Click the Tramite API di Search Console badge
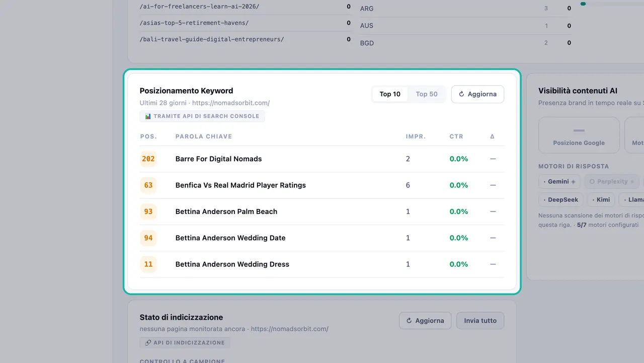The image size is (644, 363). click(x=202, y=116)
